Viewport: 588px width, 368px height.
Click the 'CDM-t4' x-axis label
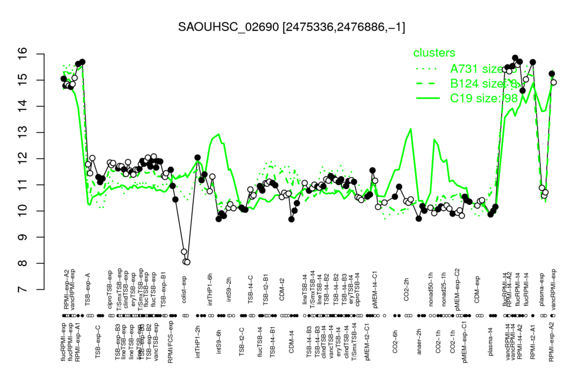coord(292,343)
